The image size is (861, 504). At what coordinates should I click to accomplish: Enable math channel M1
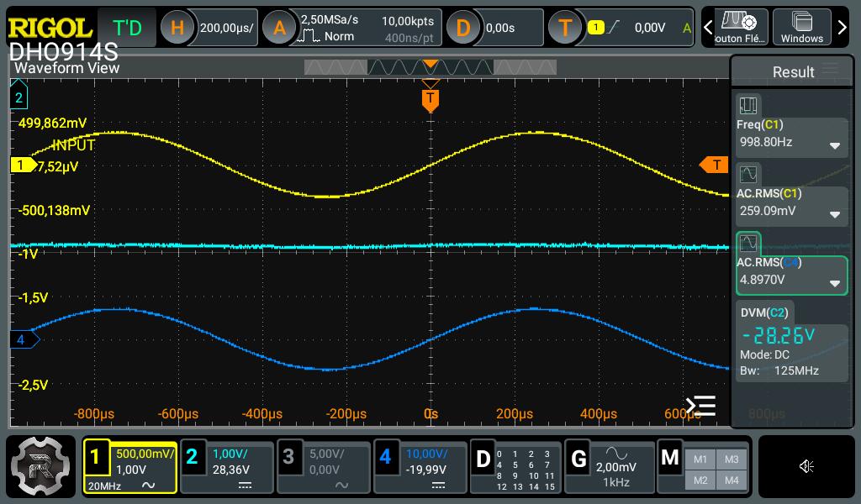pos(700,459)
